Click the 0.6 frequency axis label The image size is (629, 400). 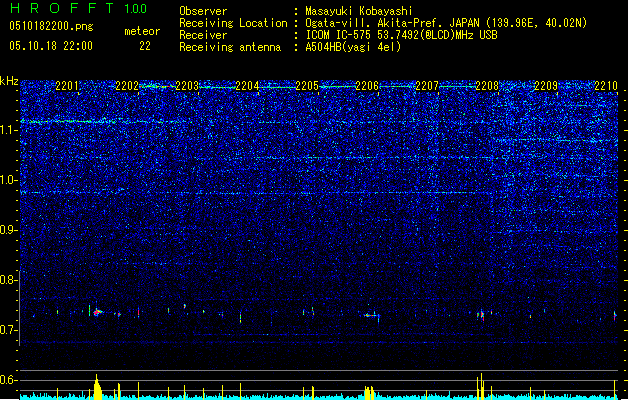tap(8, 380)
